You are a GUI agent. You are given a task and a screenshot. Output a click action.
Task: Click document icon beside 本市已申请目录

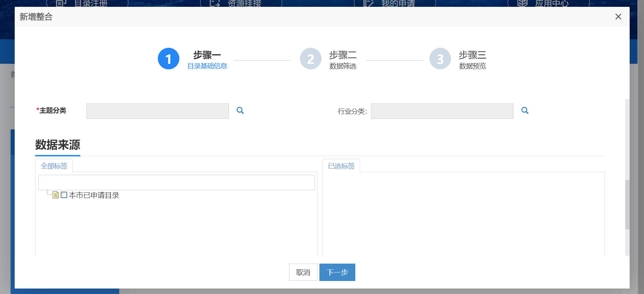56,195
